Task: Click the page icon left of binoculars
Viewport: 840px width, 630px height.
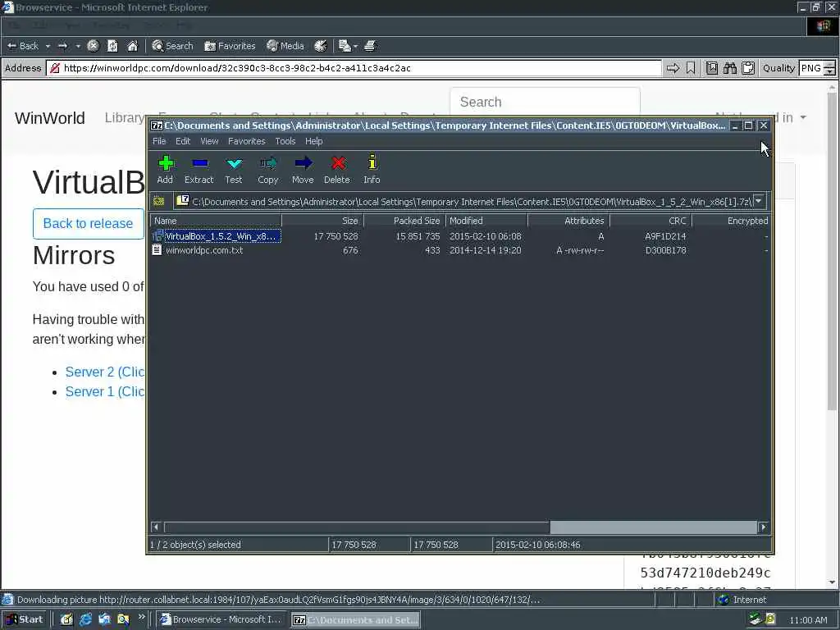Action: coord(712,68)
